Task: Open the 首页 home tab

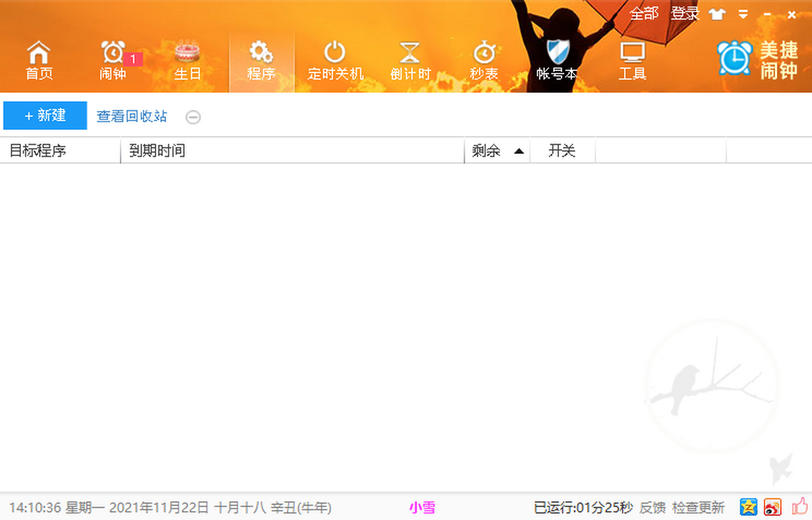Action: coord(39,61)
